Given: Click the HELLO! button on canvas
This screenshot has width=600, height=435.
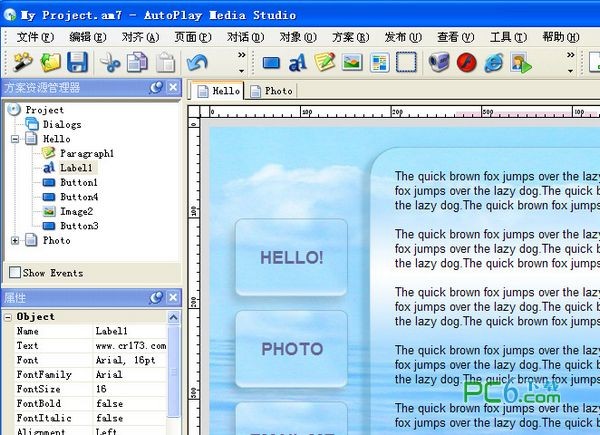Looking at the screenshot, I should (292, 257).
